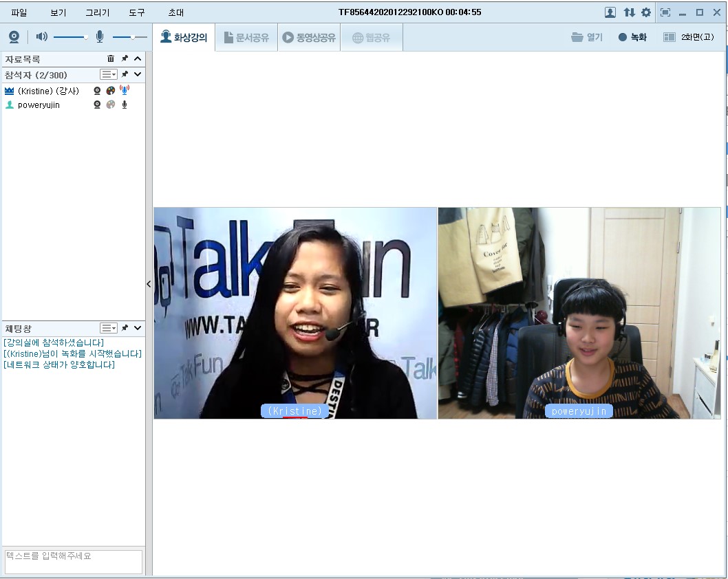Viewport: 728px width, 579px height.
Task: Mute the speaker using the speaker icon
Action: click(42, 37)
